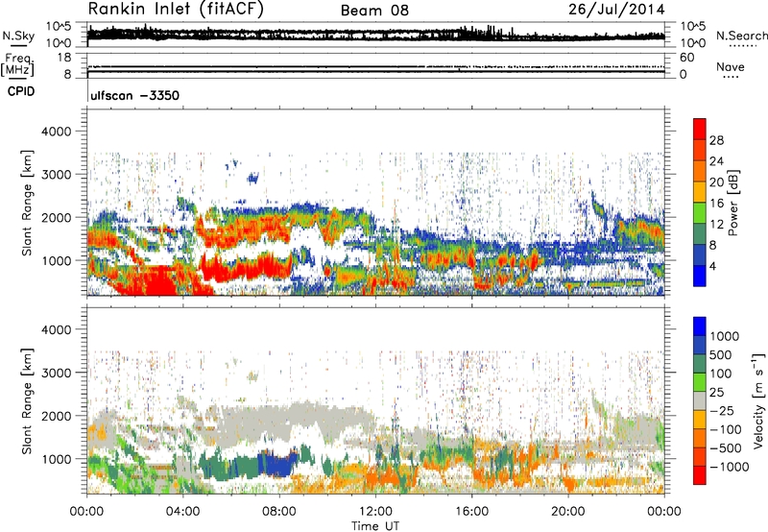
Task: Click the "60" Nave axis tick label
Action: click(686, 58)
